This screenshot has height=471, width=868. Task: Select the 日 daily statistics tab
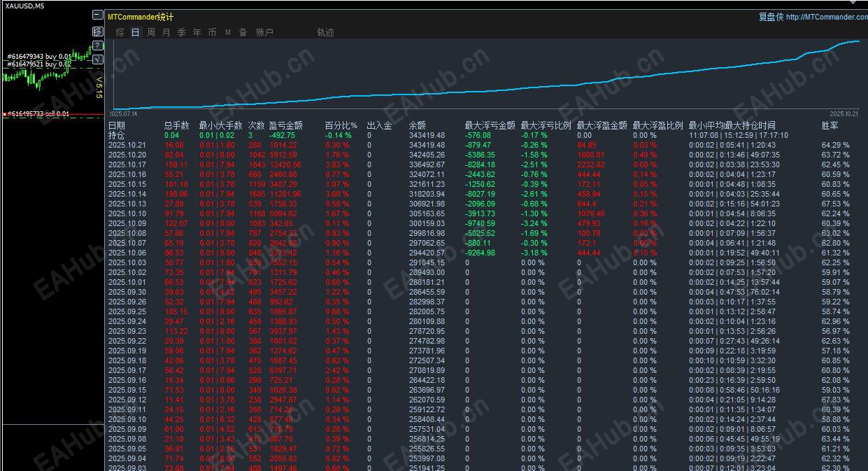coord(136,32)
